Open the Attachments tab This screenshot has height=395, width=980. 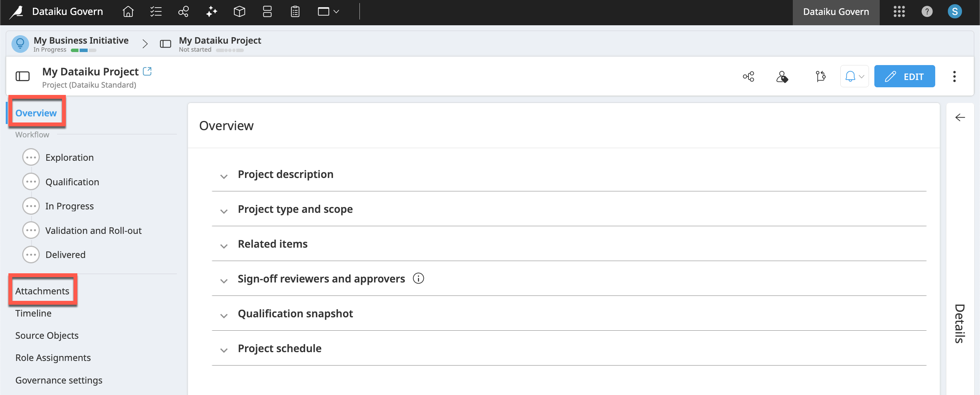[42, 291]
